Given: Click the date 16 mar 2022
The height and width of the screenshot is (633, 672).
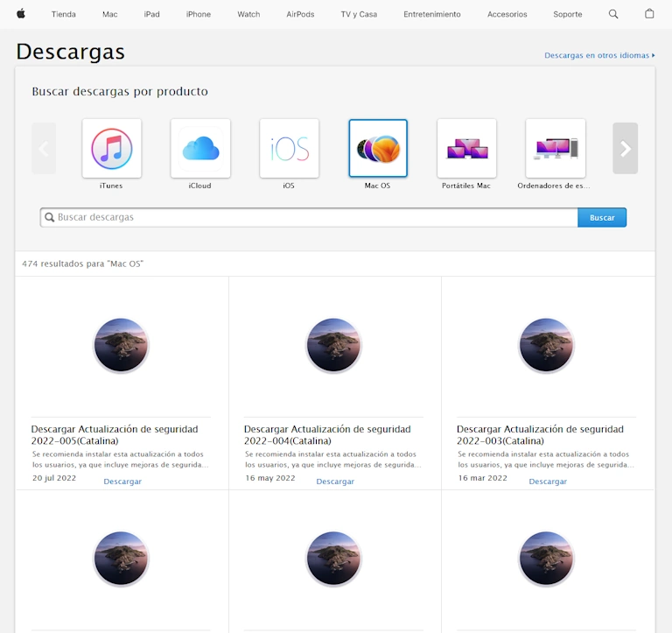Looking at the screenshot, I should 483,478.
